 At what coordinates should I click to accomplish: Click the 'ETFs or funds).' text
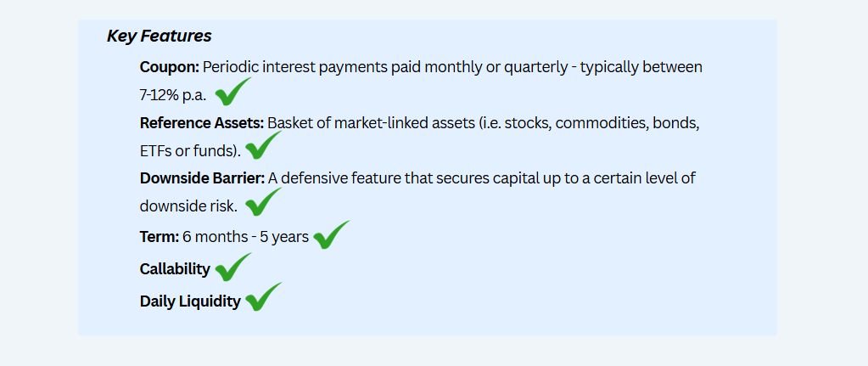coord(190,151)
